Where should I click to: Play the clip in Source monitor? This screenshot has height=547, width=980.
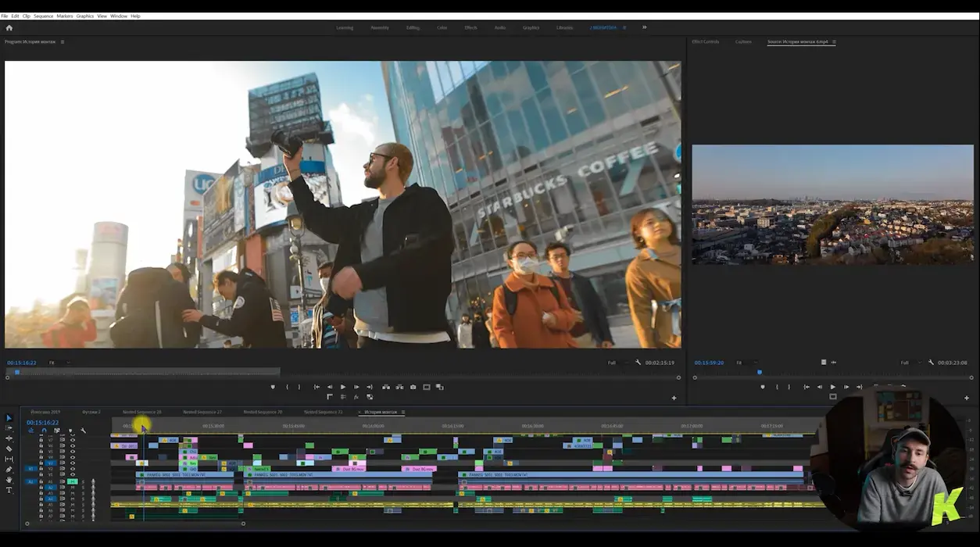click(x=832, y=387)
